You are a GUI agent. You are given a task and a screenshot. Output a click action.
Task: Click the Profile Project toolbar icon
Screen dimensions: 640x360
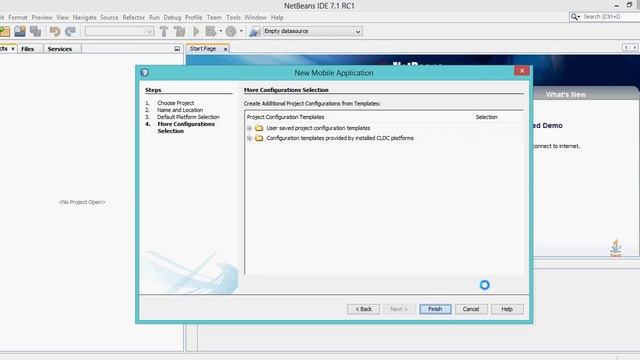(231, 31)
